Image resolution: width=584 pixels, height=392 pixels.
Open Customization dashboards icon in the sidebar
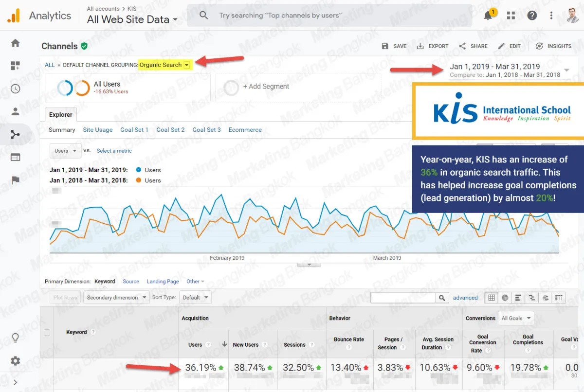click(16, 66)
